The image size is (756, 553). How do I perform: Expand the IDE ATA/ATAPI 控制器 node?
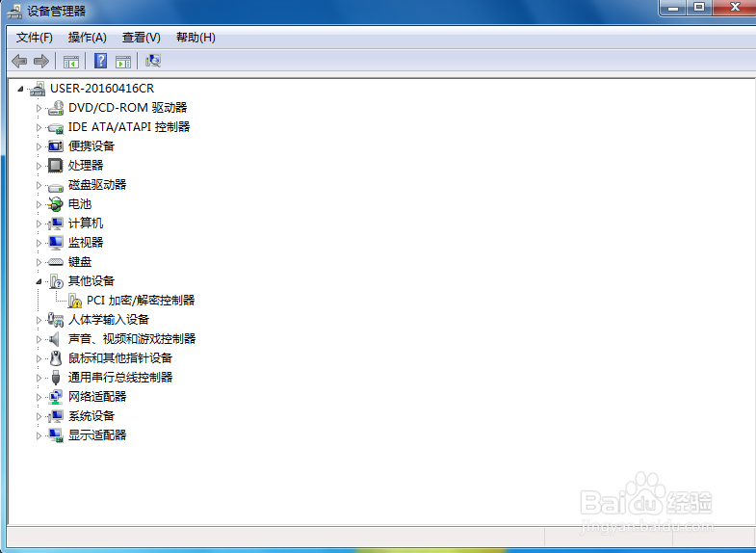pyautogui.click(x=39, y=128)
